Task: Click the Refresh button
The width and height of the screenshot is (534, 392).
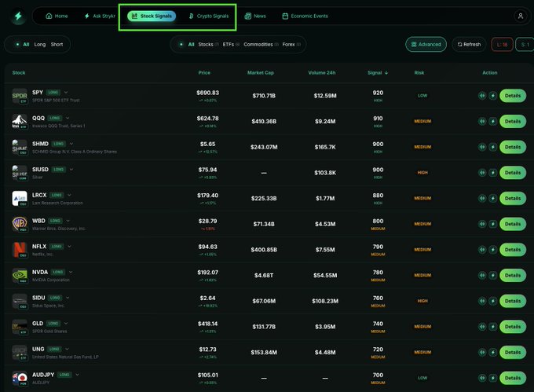Action: click(468, 45)
